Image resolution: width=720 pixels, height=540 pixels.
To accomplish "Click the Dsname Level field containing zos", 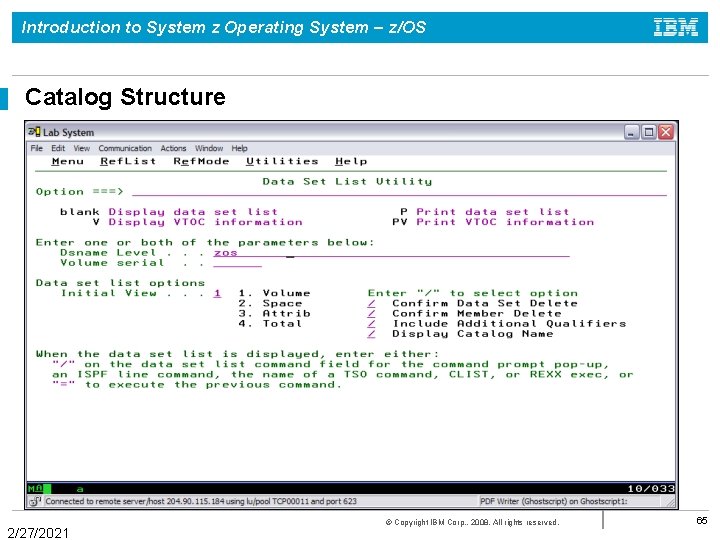I will coord(391,253).
